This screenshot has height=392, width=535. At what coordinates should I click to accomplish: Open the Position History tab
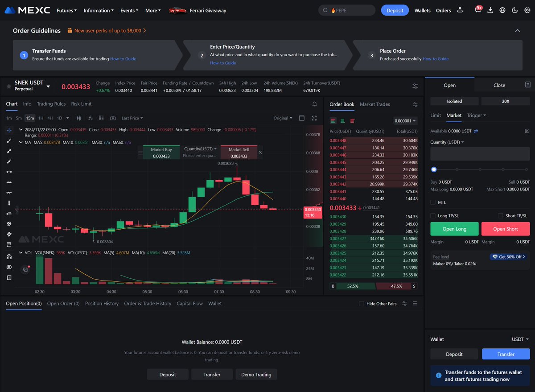[102, 304]
